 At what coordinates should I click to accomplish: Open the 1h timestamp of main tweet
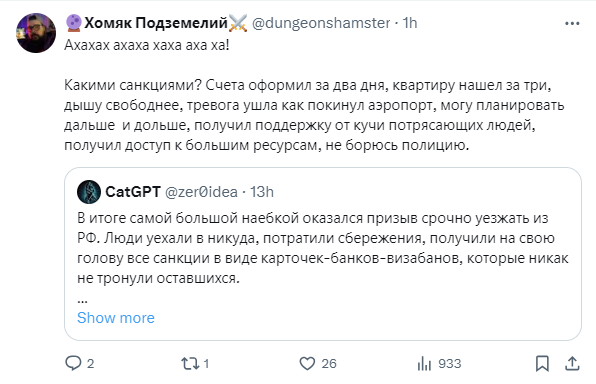click(410, 23)
